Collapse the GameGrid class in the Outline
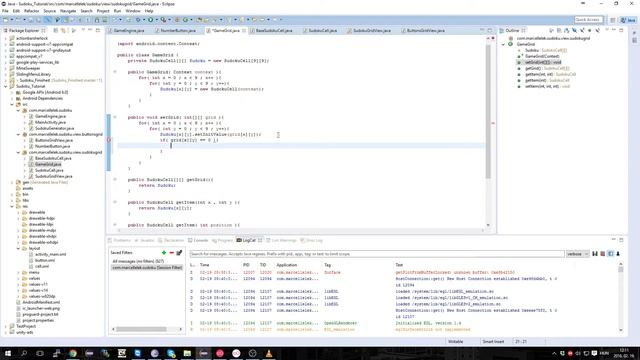This screenshot has height=360, width=640. pyautogui.click(x=503, y=44)
